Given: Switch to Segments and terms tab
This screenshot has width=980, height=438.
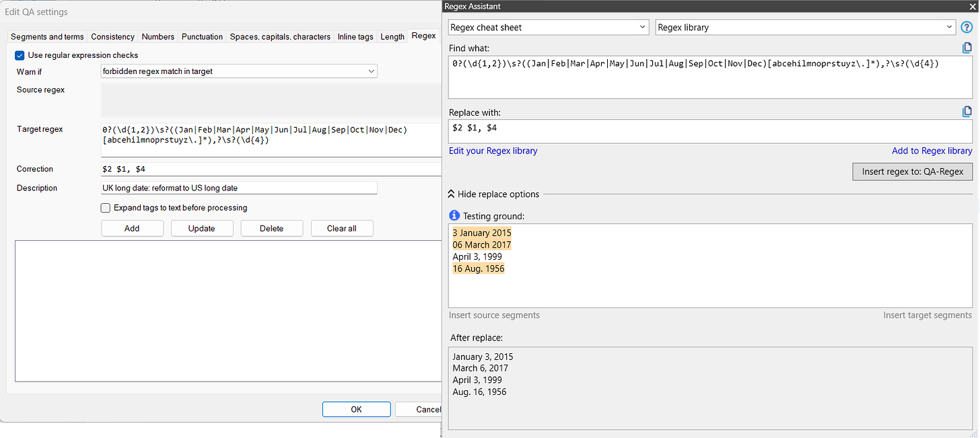Looking at the screenshot, I should click(x=47, y=37).
